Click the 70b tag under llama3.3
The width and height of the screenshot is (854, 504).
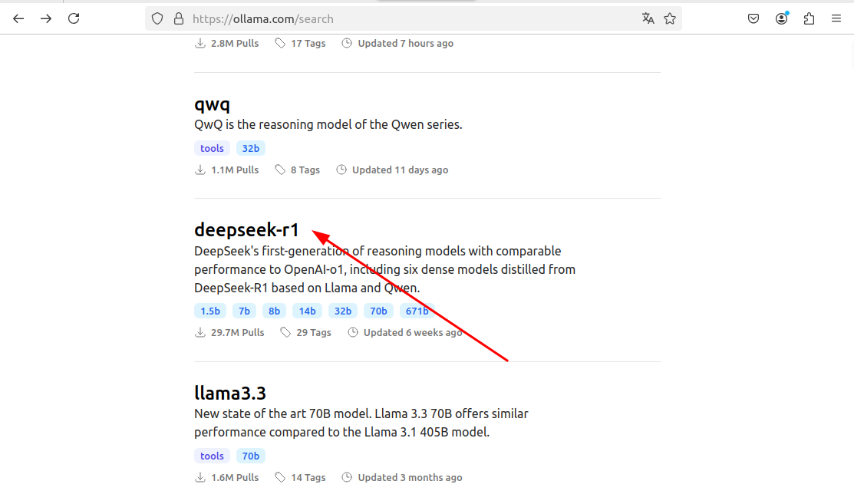(x=251, y=456)
